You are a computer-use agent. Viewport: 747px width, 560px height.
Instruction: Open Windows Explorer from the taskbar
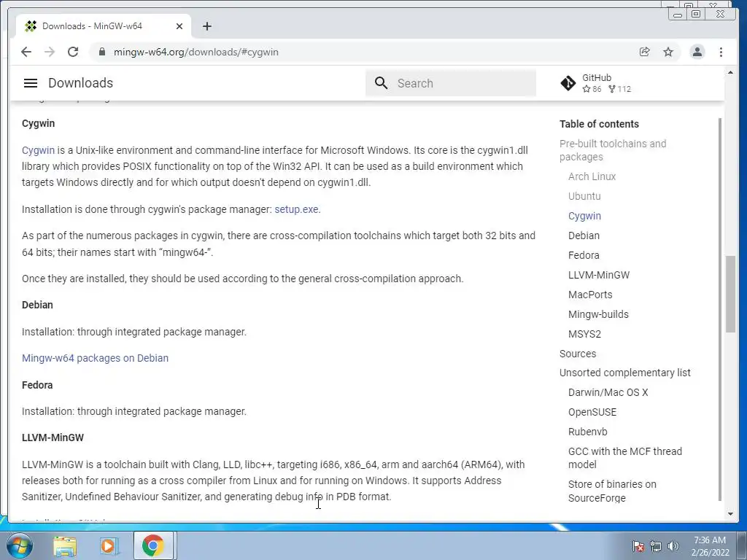pos(65,545)
